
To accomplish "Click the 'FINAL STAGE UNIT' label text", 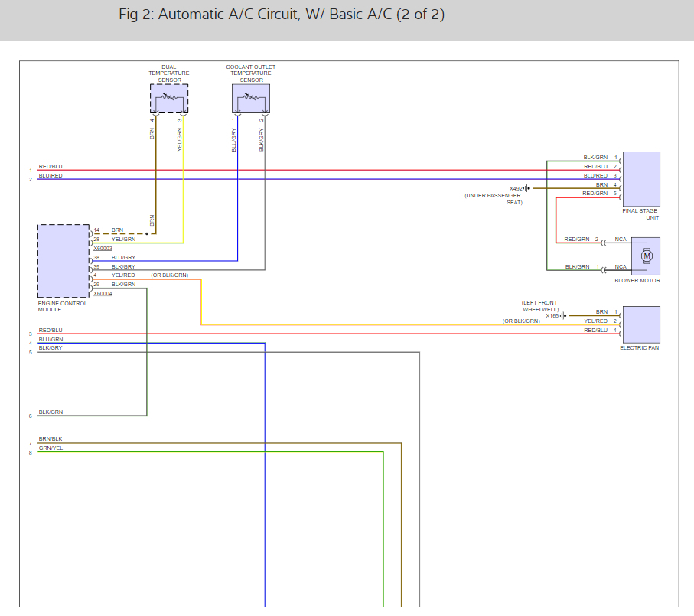I will pos(641,214).
